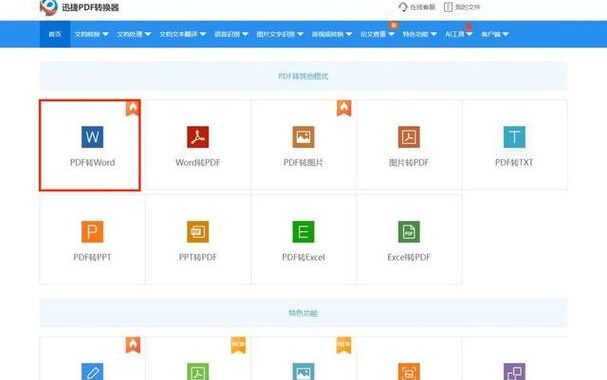Image resolution: width=607 pixels, height=380 pixels.
Task: Expand the 特色功能 menu in navigation bar
Action: (420, 34)
